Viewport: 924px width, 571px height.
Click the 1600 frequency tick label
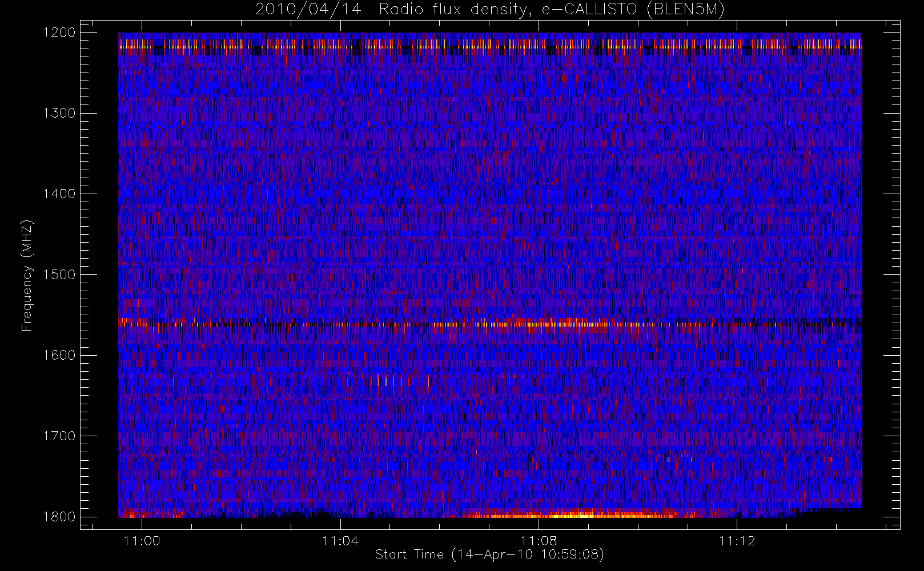[x=59, y=355]
